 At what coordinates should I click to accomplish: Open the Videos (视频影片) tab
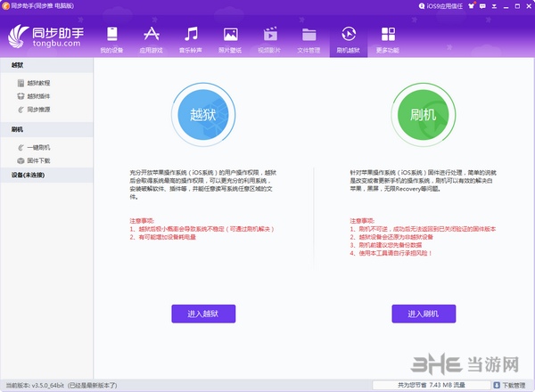[269, 40]
